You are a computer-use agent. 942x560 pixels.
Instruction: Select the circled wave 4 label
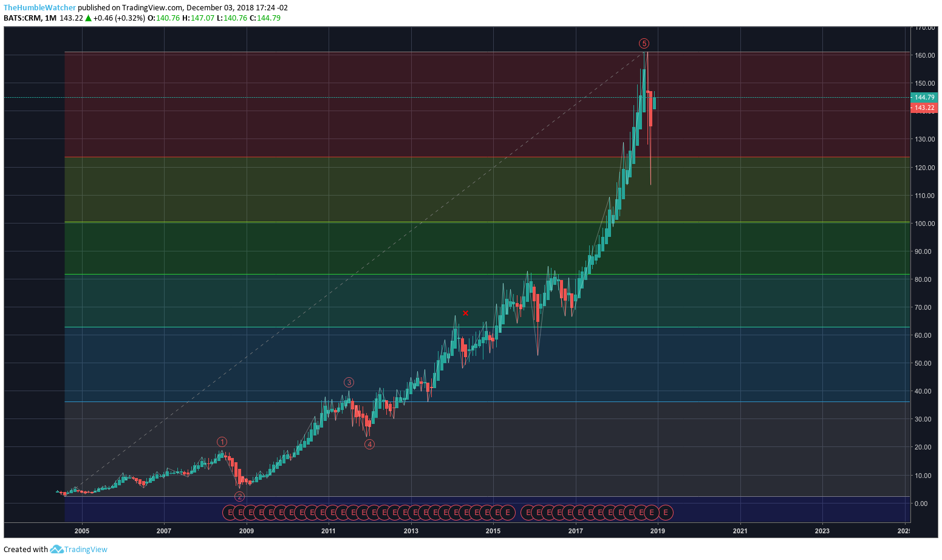pos(369,444)
